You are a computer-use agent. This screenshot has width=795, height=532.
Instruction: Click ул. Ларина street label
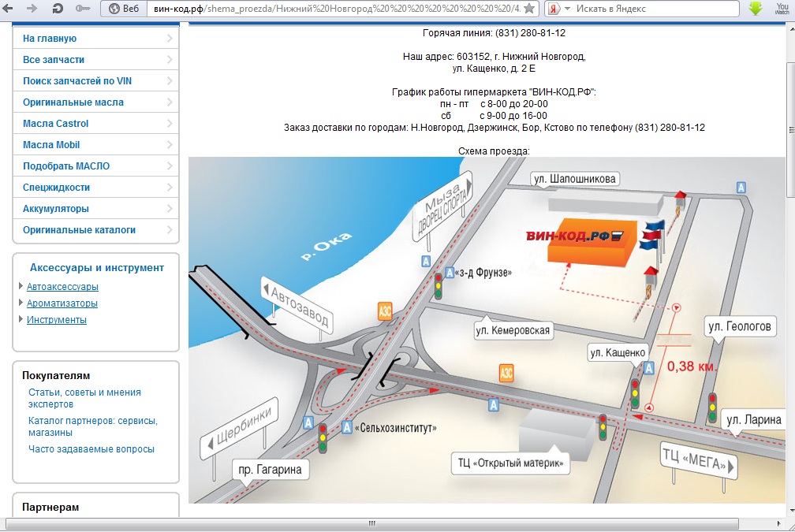pos(754,420)
